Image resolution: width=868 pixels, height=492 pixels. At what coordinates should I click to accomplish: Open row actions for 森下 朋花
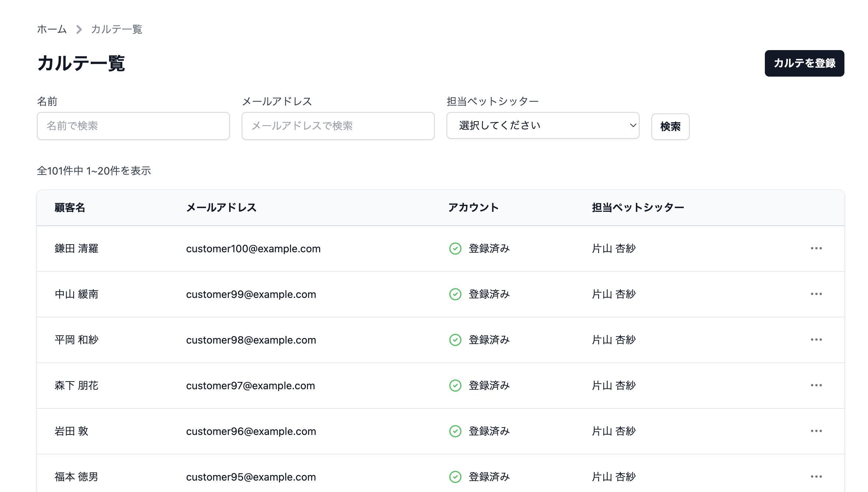click(817, 386)
